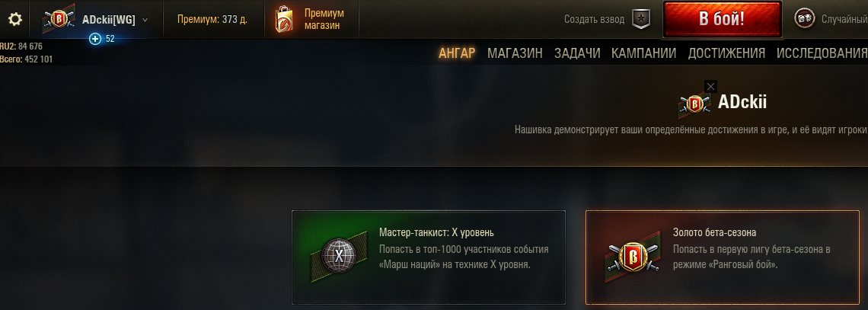Screen dimensions: 868x310
Task: Click the platoon star icon next to Создать взвод
Action: (641, 19)
